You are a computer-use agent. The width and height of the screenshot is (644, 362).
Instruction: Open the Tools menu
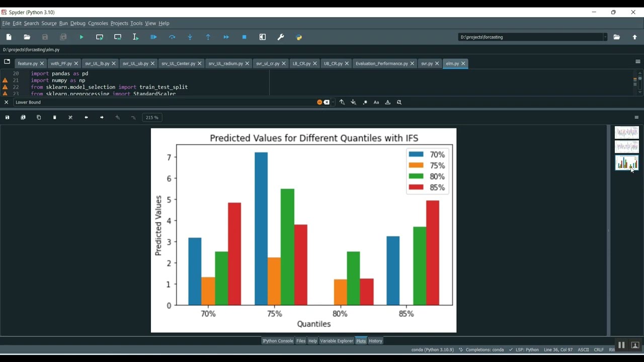(136, 23)
